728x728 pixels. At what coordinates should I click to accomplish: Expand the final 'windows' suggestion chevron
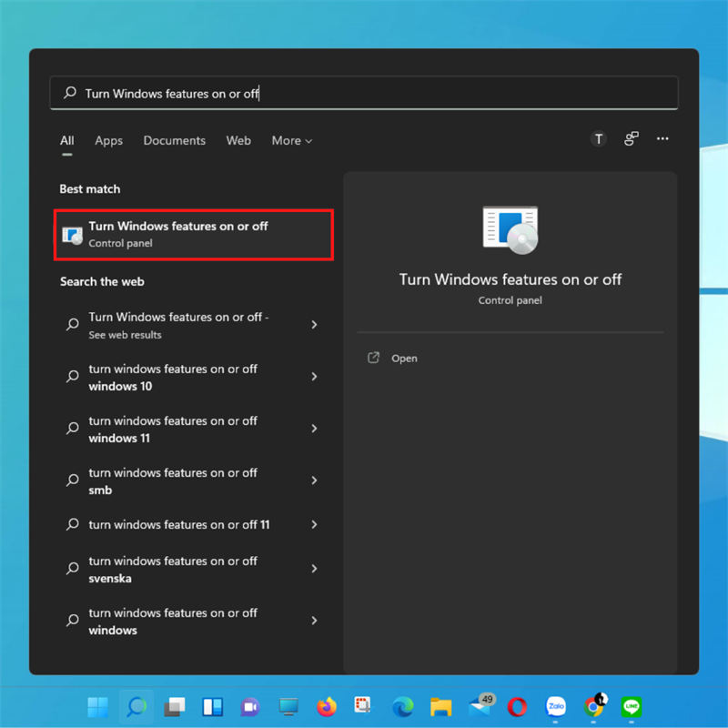[x=314, y=621]
